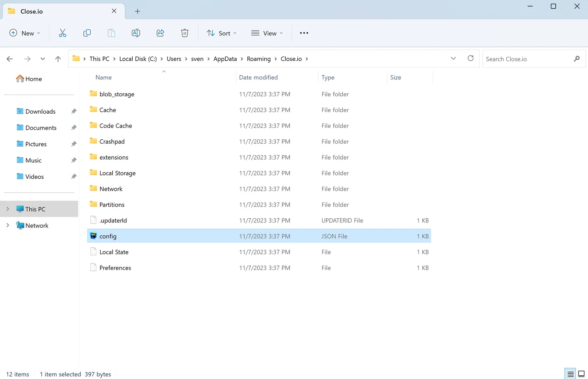Click the Rename icon in toolbar
Viewport: 588px width, 379px height.
click(x=136, y=33)
